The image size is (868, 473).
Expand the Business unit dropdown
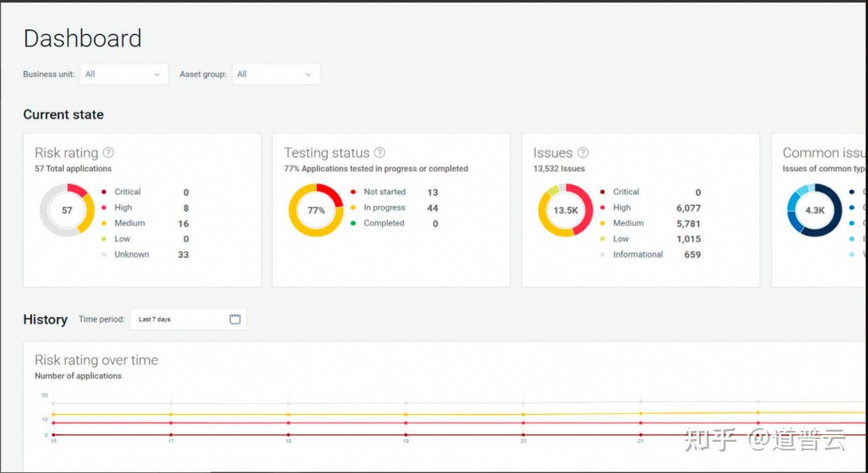click(x=124, y=74)
